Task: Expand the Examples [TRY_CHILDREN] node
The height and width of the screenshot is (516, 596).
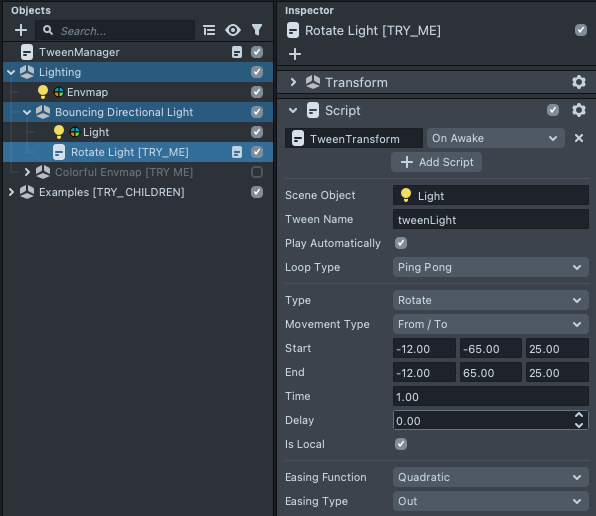Action: pos(11,192)
